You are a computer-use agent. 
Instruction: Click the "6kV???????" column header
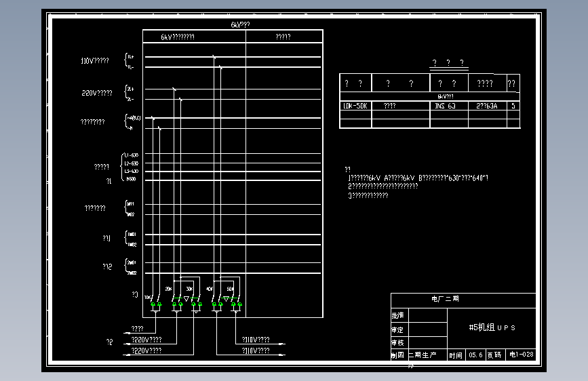click(x=178, y=37)
